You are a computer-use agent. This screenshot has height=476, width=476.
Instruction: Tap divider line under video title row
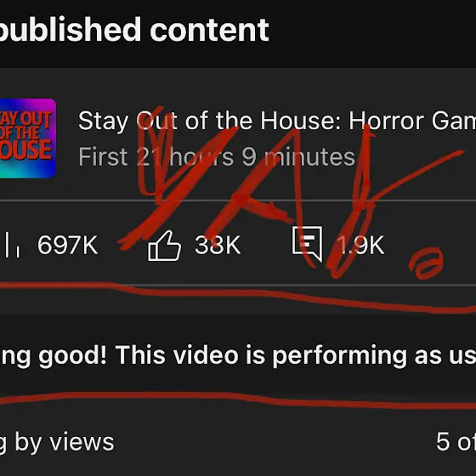238,201
